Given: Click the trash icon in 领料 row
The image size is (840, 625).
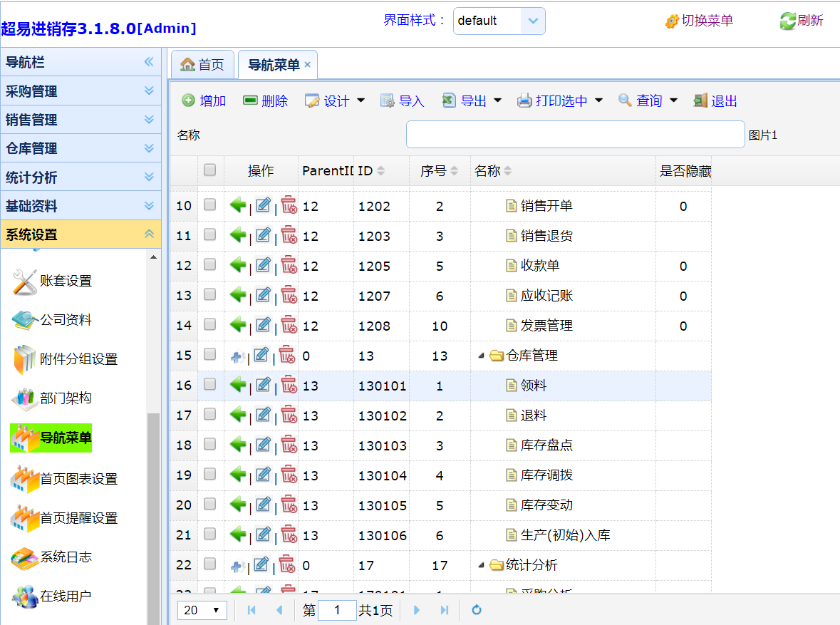Looking at the screenshot, I should coord(289,386).
